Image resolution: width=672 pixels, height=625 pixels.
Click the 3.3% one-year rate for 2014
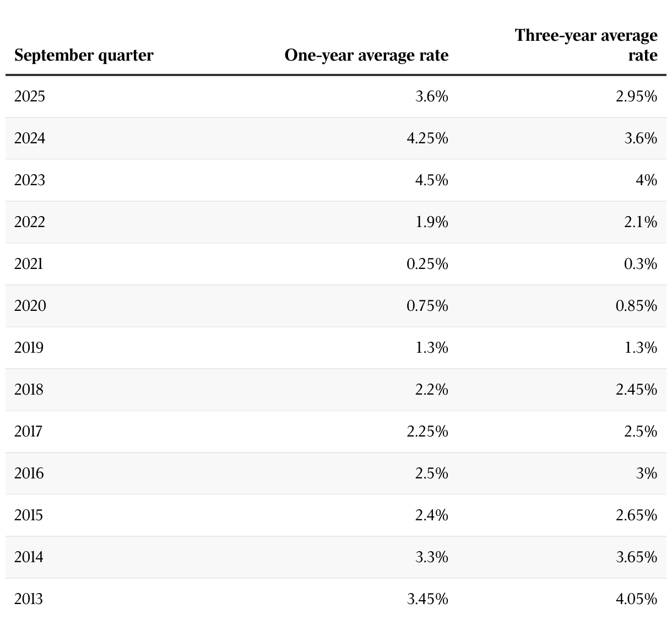[x=432, y=557]
